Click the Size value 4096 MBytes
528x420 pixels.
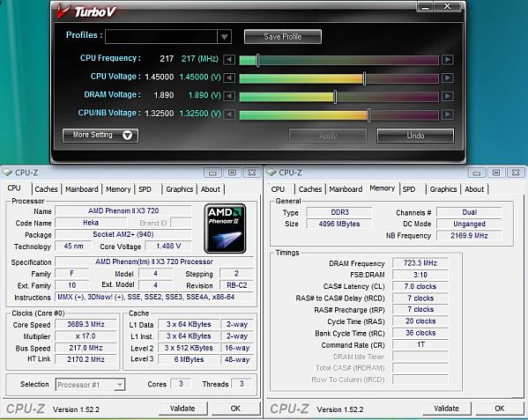coord(339,224)
